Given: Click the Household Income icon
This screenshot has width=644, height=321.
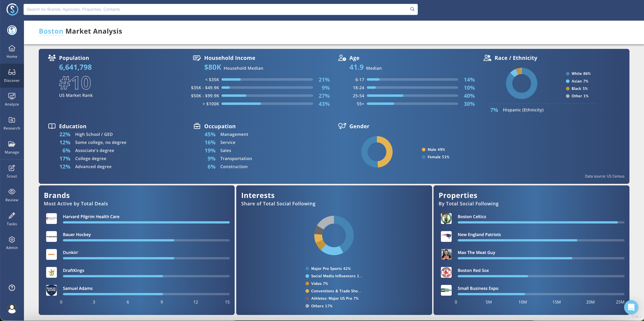Looking at the screenshot, I should 197,58.
